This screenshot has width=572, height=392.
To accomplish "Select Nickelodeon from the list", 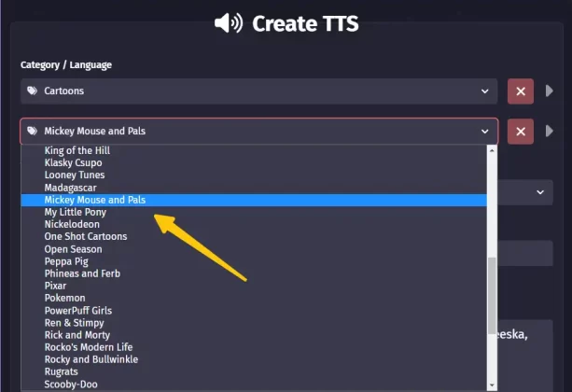I will click(x=254, y=225).
